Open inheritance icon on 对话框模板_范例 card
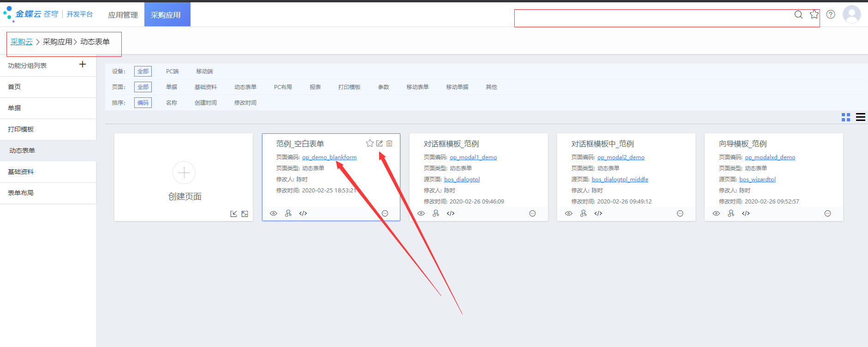The image size is (868, 347). 436,213
